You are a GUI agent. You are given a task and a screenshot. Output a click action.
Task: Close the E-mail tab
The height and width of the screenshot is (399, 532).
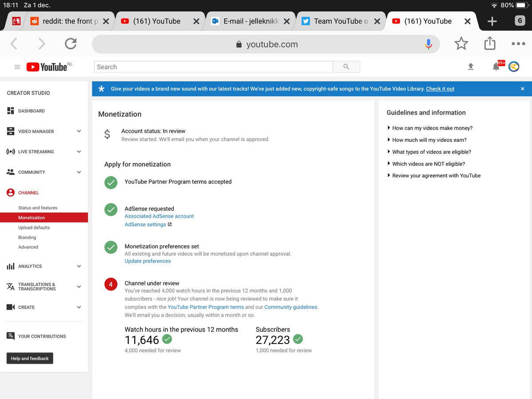point(286,21)
